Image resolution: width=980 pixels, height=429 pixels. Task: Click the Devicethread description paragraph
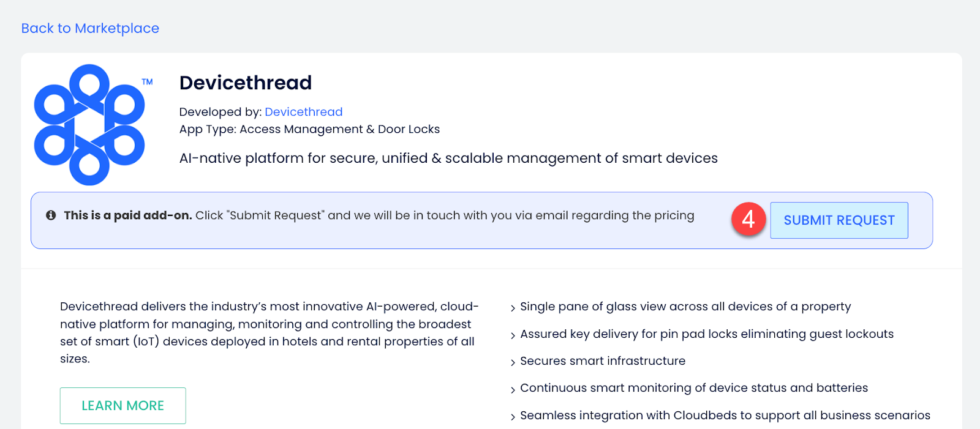(268, 332)
